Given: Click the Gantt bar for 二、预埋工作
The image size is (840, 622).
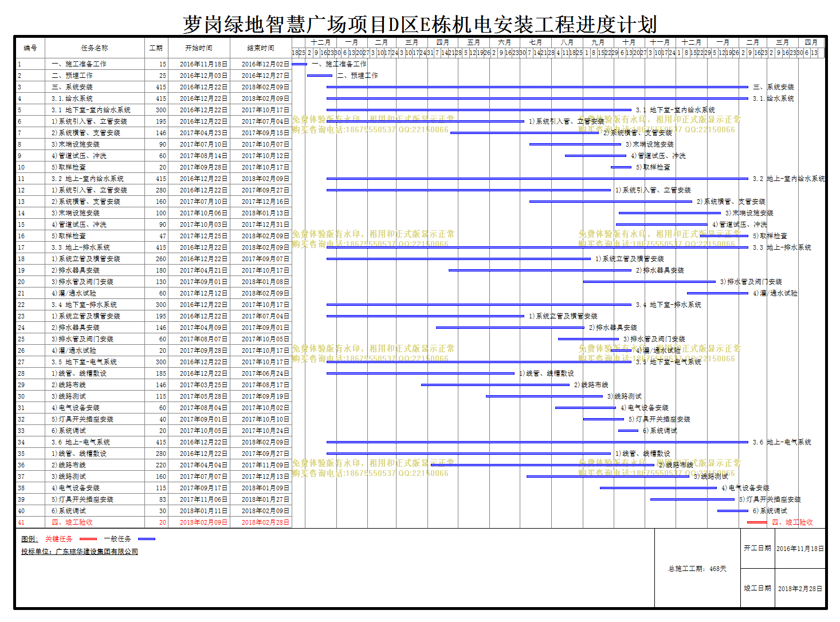Looking at the screenshot, I should 320,76.
